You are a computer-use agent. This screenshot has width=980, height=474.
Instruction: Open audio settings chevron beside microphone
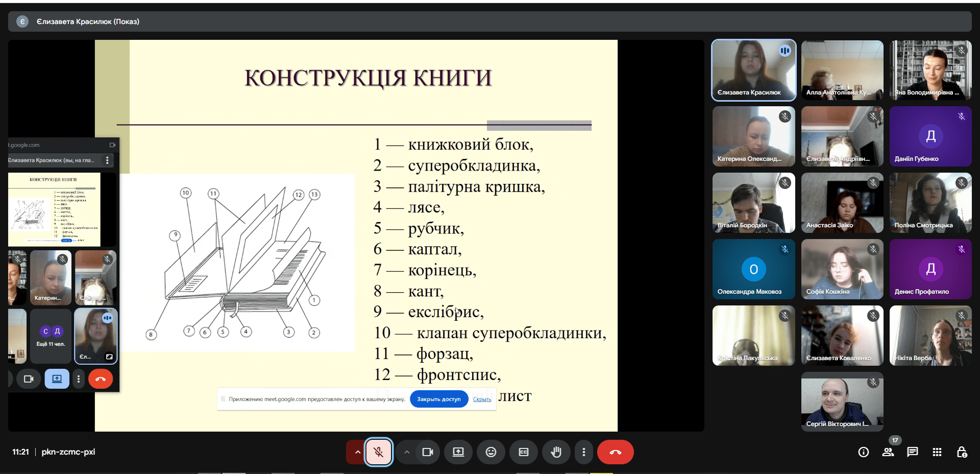pos(357,452)
